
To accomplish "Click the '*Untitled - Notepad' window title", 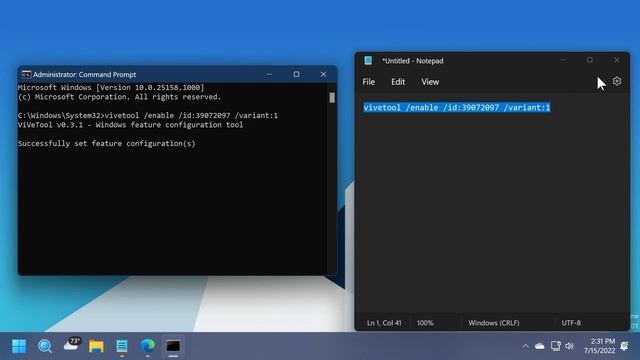I will pyautogui.click(x=413, y=61).
